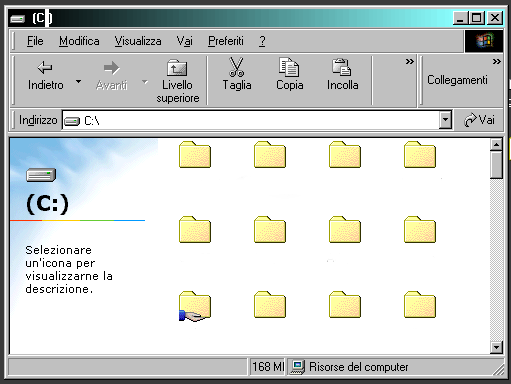Click the Taglia scissors icon
Image resolution: width=511 pixels, height=384 pixels.
tap(236, 67)
